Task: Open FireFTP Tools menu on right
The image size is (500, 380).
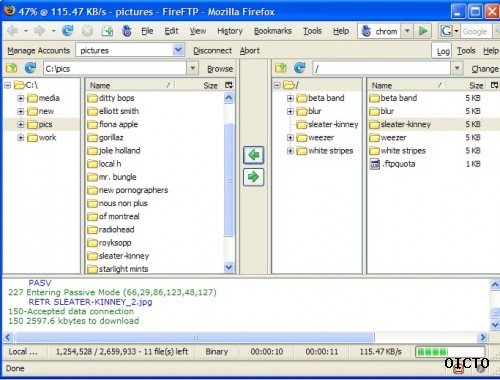Action: (x=466, y=51)
